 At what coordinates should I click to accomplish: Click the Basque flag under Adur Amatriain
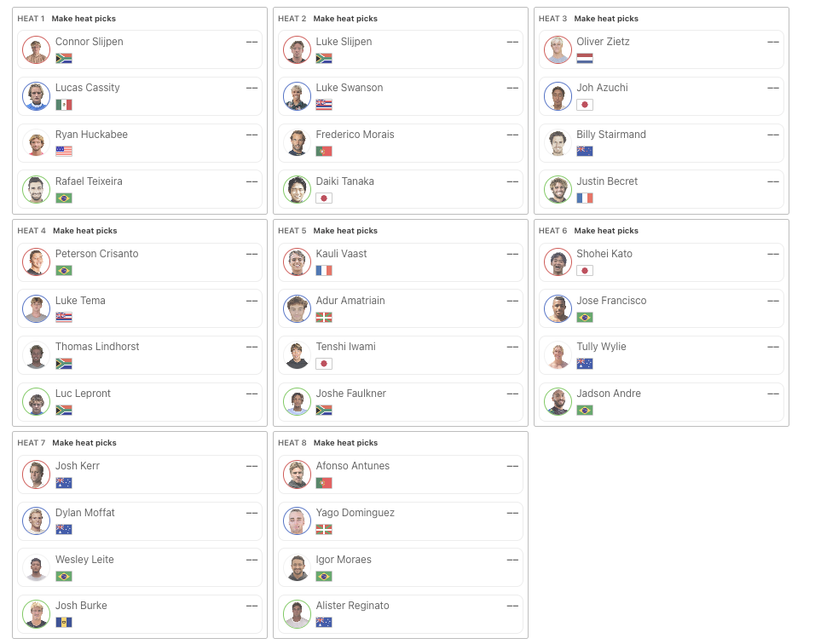click(x=324, y=318)
